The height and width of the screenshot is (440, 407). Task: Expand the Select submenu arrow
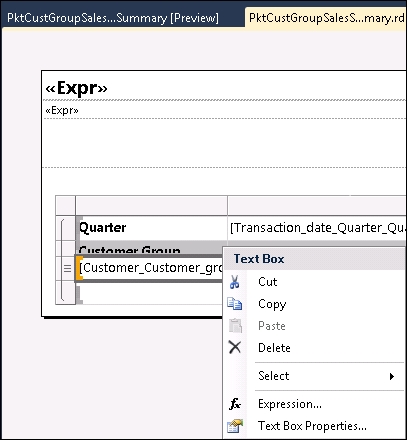pyautogui.click(x=392, y=376)
